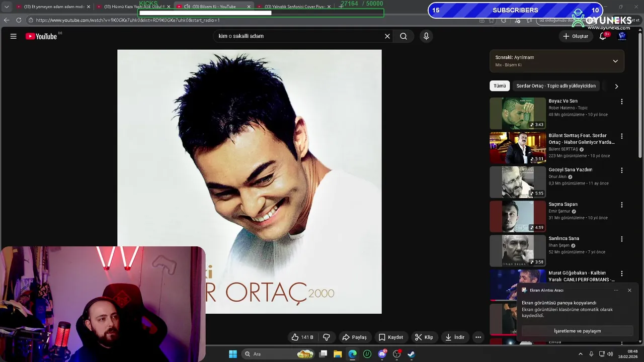Open Geceyi Sana Yazdım thumbnail
The height and width of the screenshot is (362, 644).
point(518,182)
